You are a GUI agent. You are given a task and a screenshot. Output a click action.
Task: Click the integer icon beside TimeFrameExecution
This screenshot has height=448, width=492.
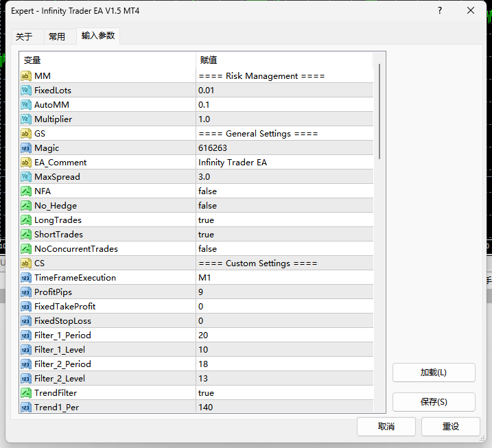[x=26, y=278]
